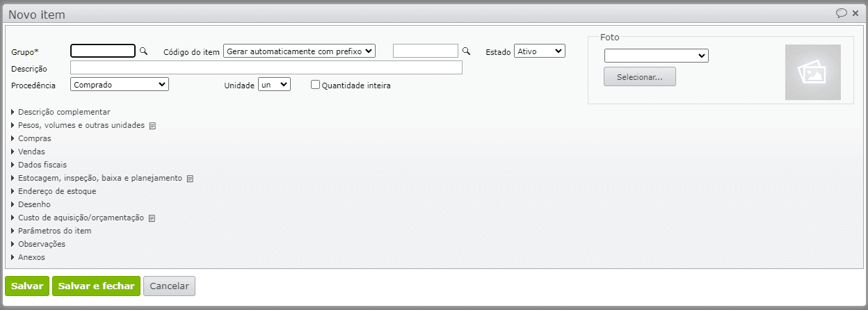Open the Unidade dropdown showing un
Screen dimensions: 868x310
click(x=274, y=84)
